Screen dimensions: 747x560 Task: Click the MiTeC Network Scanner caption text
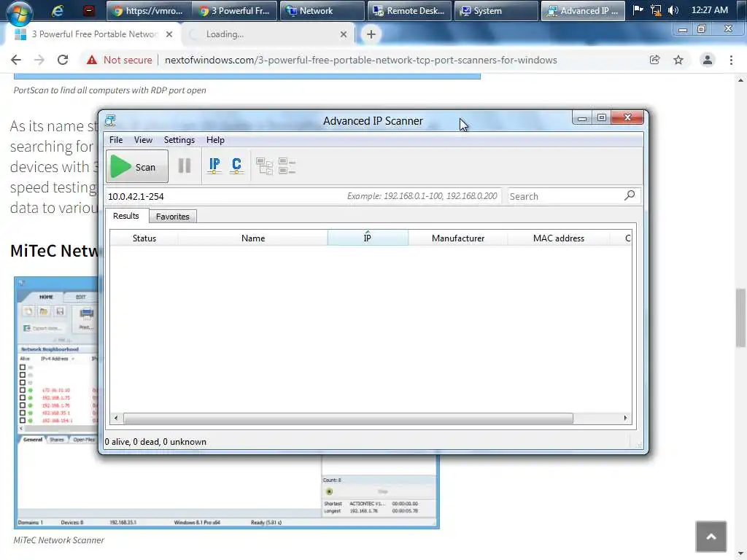tap(58, 540)
